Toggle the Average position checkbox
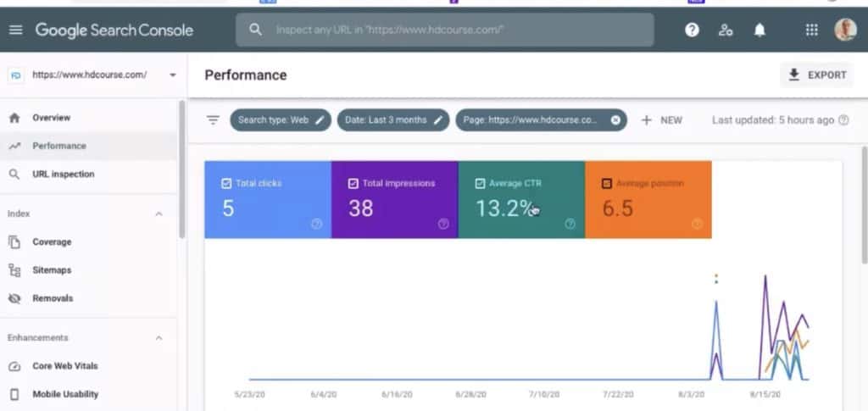 (607, 184)
